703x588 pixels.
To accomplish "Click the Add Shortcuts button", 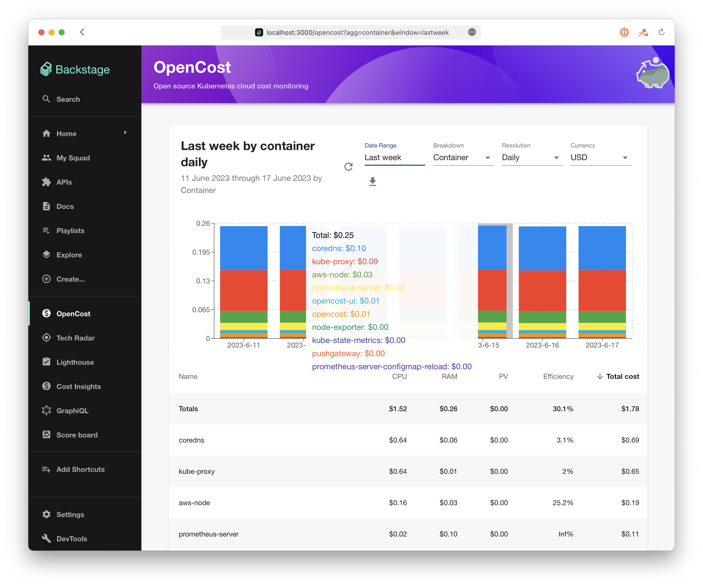I will click(80, 469).
